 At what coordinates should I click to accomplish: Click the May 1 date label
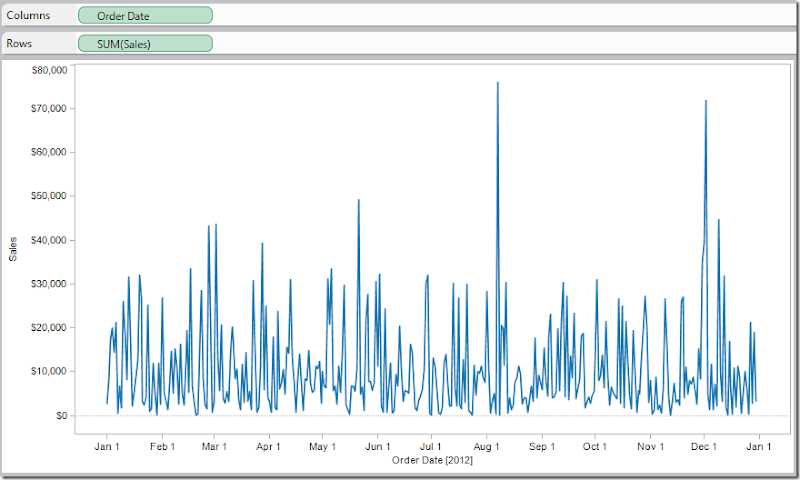(322, 446)
